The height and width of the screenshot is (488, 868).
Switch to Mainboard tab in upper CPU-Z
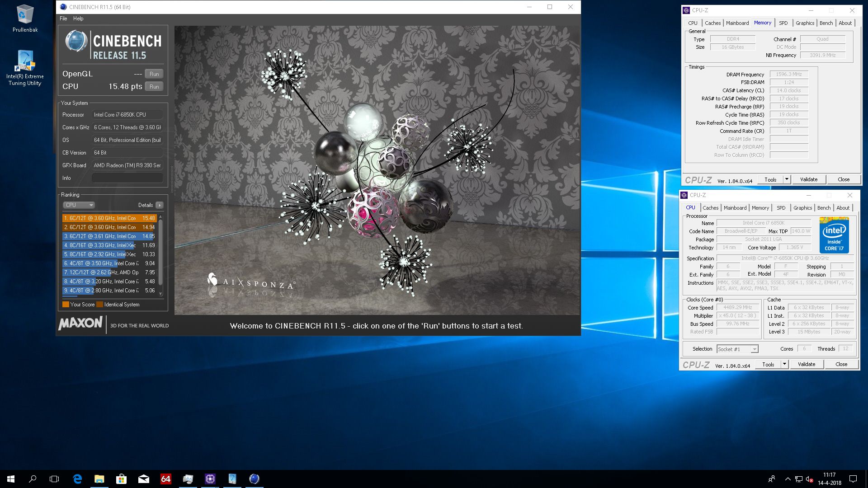(x=737, y=23)
